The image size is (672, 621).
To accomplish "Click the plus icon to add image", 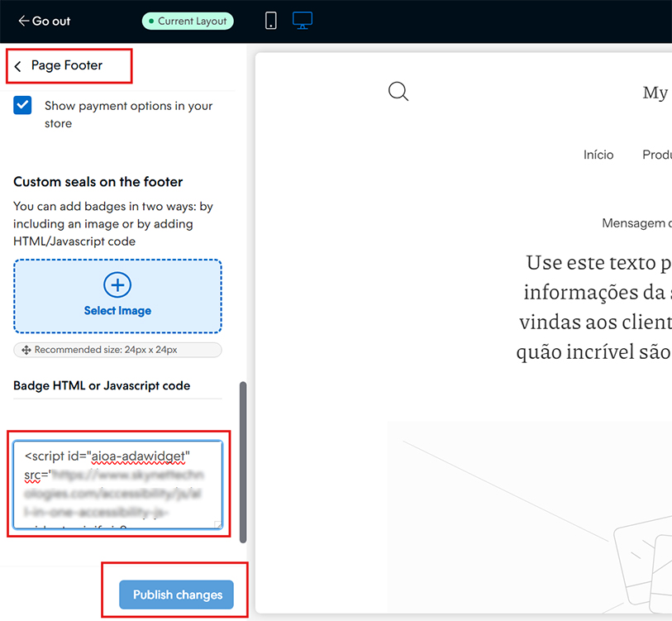I will (x=117, y=284).
